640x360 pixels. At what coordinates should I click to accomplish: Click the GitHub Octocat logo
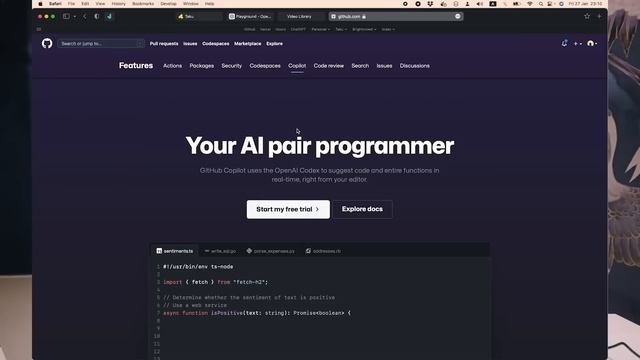47,43
